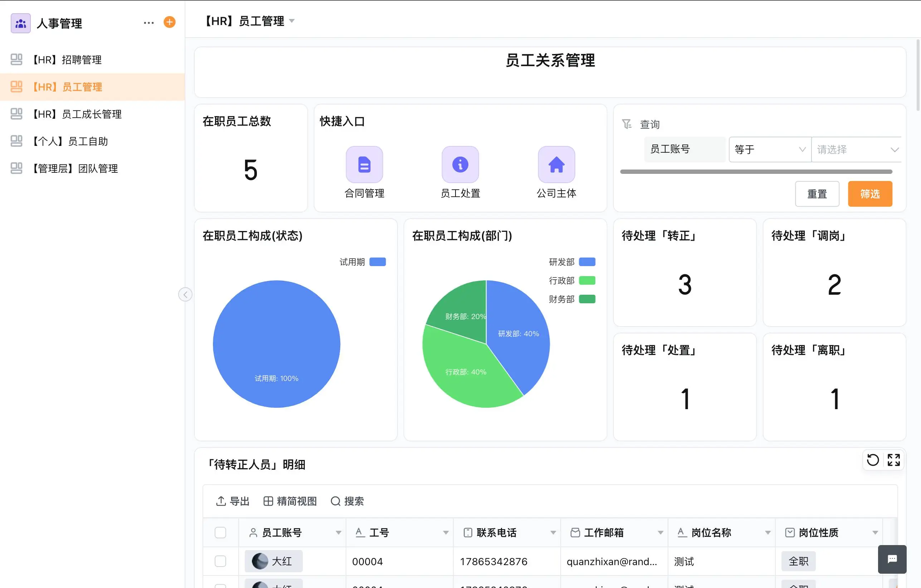Click 大红 employee avatar in first row
Screen dimensions: 921x588
pyautogui.click(x=260, y=561)
